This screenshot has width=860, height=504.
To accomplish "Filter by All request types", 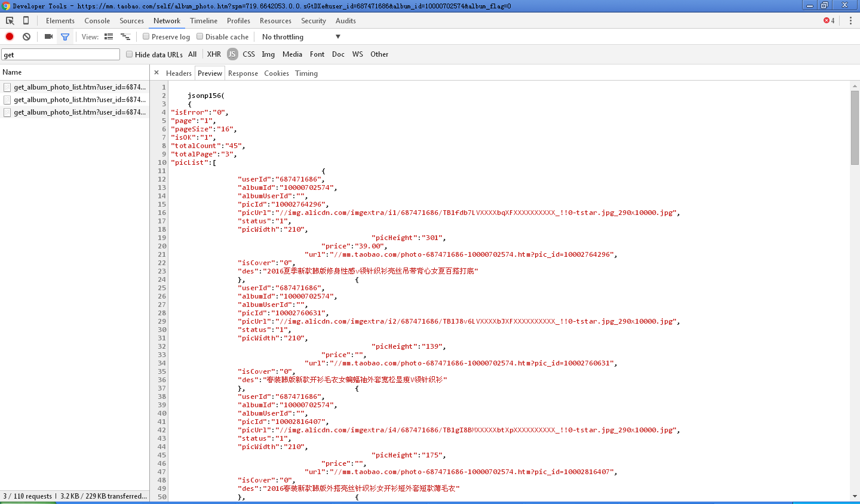I will [x=192, y=54].
